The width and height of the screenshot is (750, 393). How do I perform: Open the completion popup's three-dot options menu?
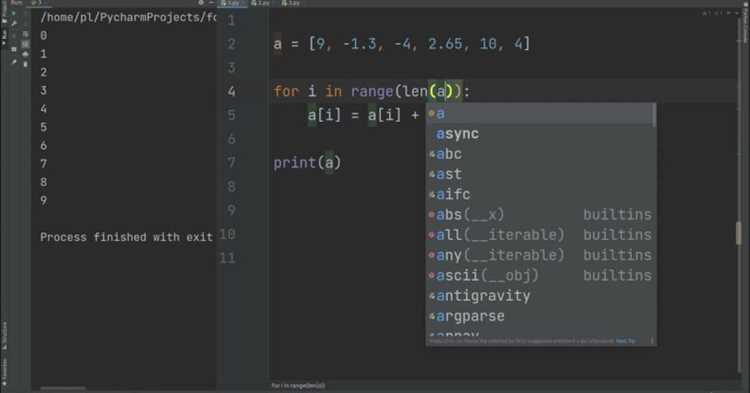click(651, 341)
